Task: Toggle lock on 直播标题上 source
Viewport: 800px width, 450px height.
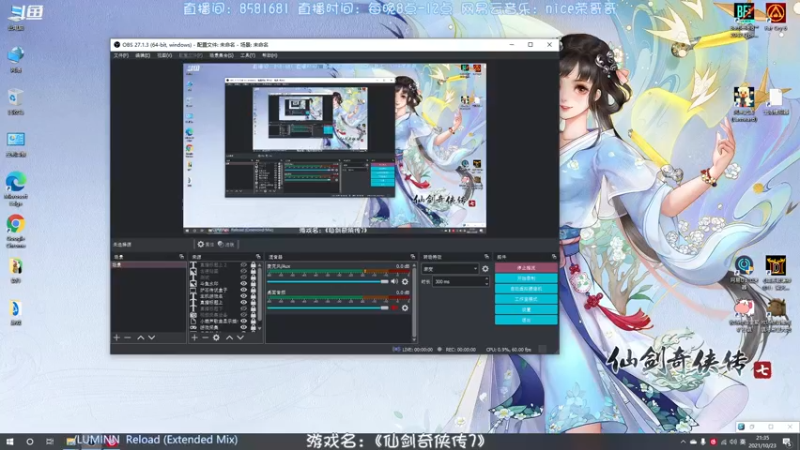Action: 253,303
